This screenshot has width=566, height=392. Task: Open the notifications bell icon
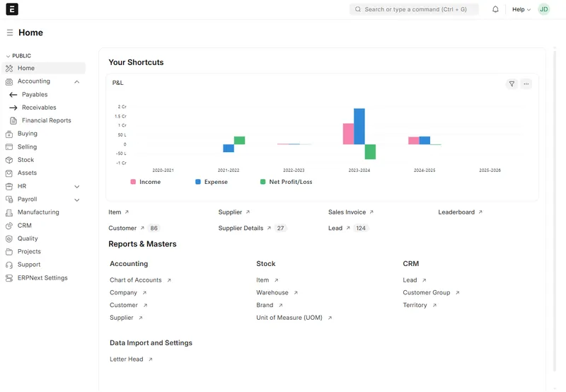[x=495, y=9]
